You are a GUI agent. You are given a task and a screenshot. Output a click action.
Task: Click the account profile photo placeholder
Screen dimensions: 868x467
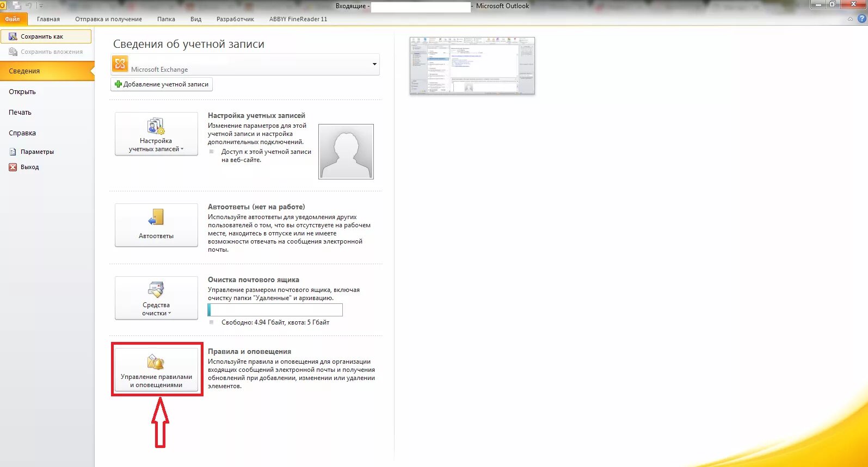pyautogui.click(x=346, y=152)
